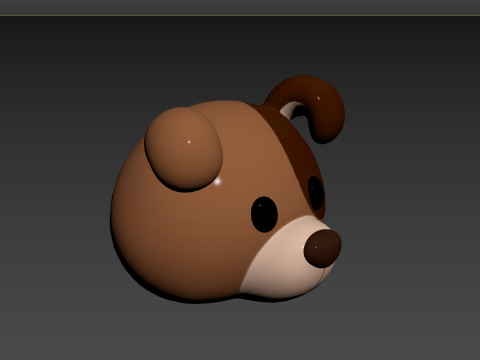Select the smaller black eye on the dark patch

click(x=315, y=193)
